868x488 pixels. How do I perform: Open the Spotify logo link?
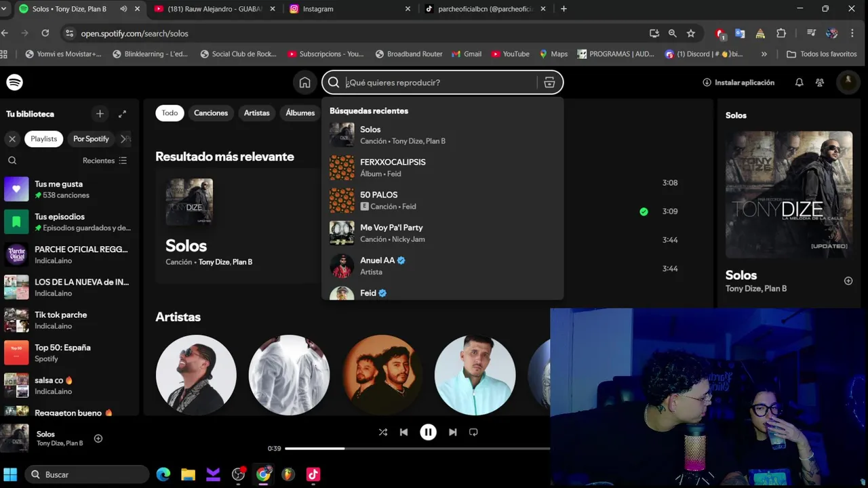(x=15, y=82)
